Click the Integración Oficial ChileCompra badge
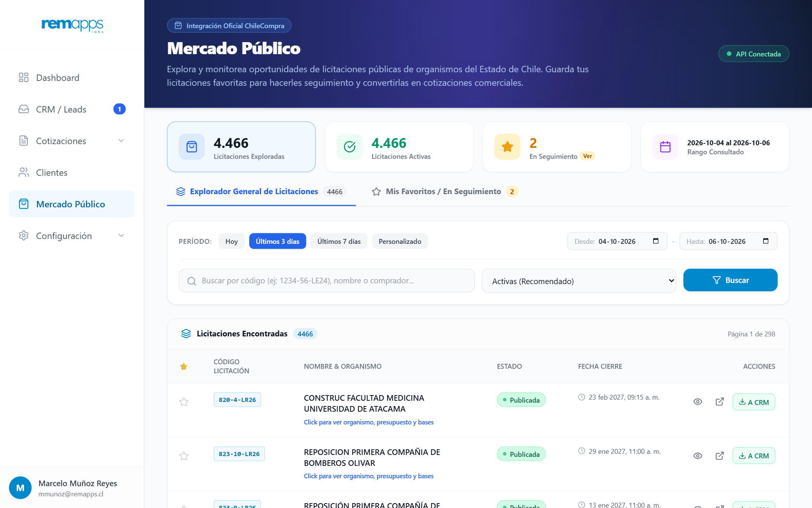 tap(229, 26)
